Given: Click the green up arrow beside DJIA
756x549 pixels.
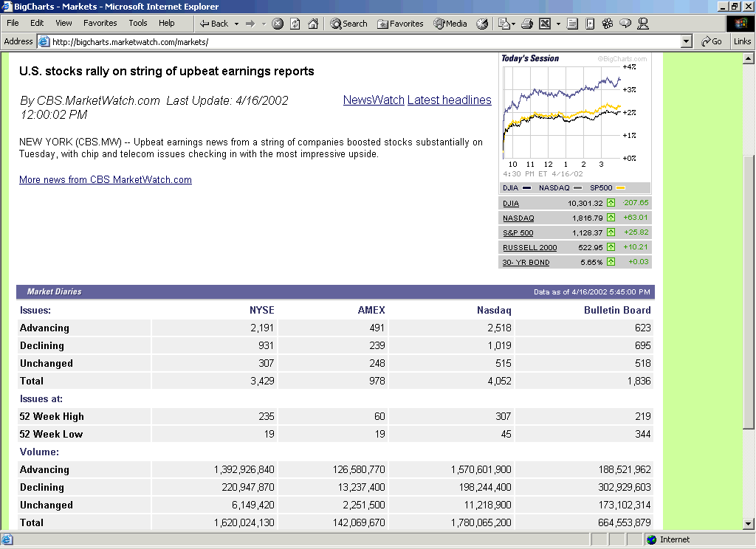Looking at the screenshot, I should [x=611, y=203].
